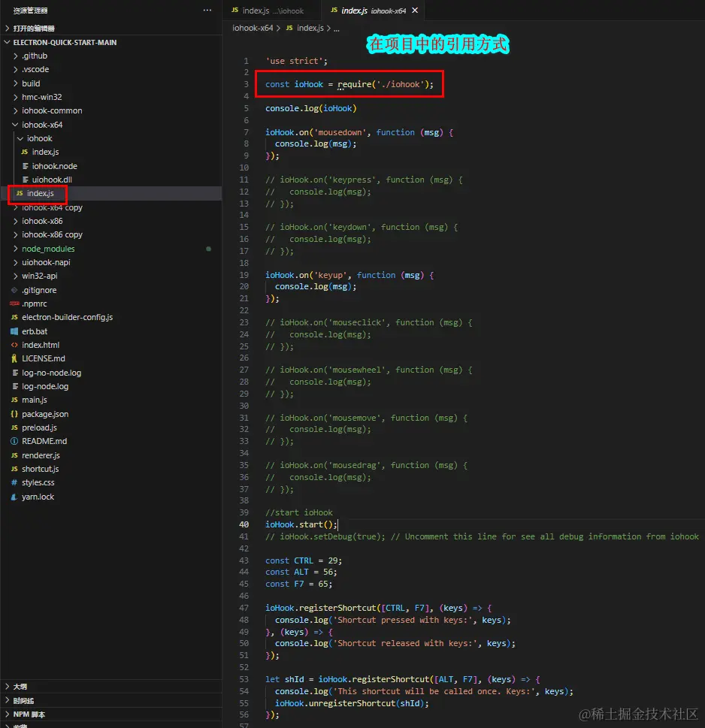This screenshot has width=705, height=728.
Task: Expand the uiohook-napi folder
Action: click(x=111, y=262)
